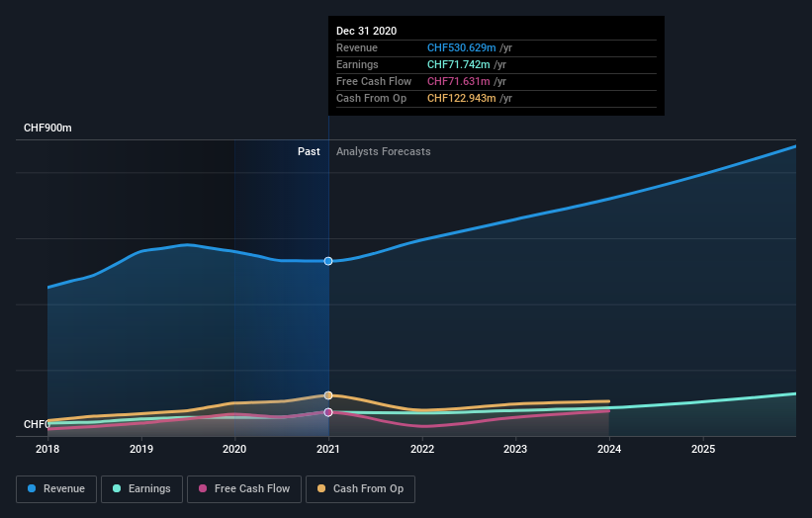Image resolution: width=812 pixels, height=518 pixels.
Task: Click the Dec 31 2020 tooltip heading
Action: pos(366,31)
